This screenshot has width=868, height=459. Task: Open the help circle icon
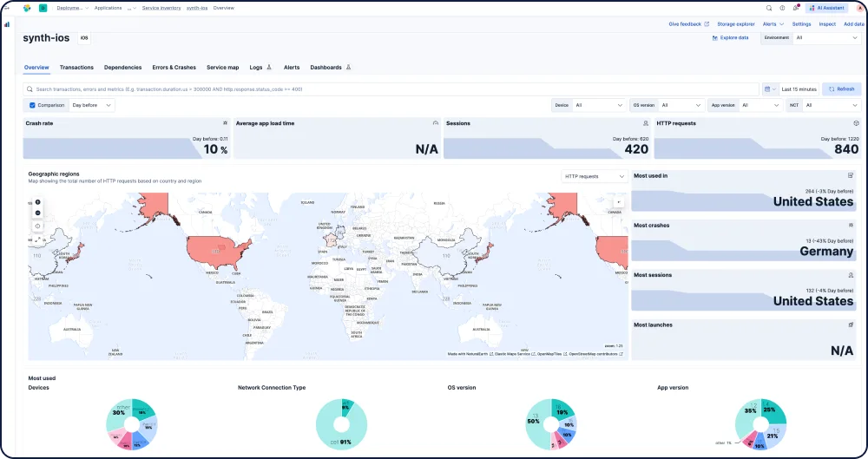point(782,9)
